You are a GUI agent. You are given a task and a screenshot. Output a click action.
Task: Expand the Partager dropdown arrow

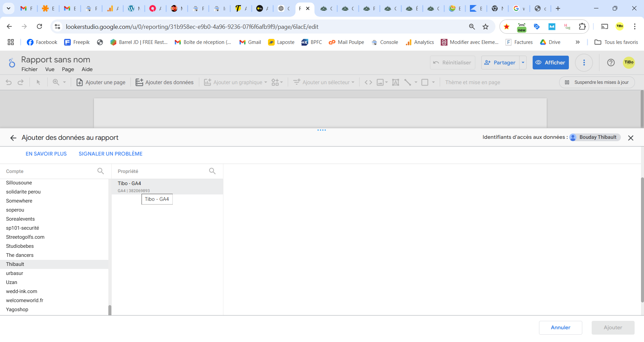click(x=523, y=62)
